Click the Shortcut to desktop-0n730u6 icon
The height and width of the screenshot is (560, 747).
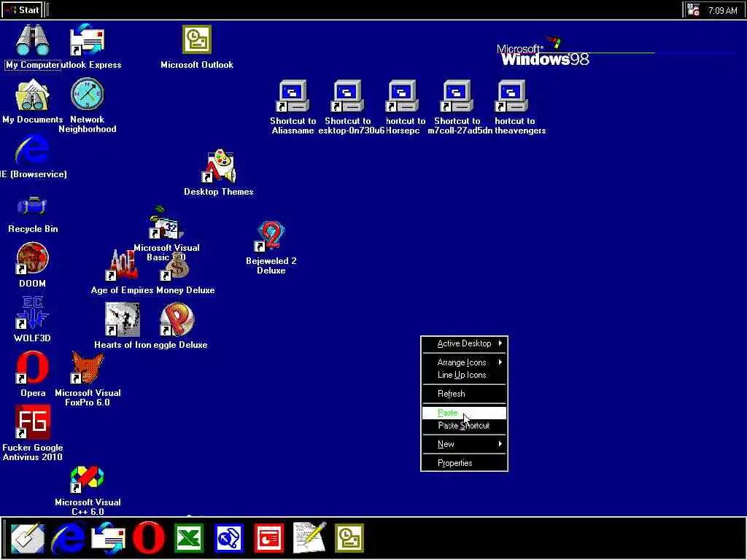(x=348, y=96)
